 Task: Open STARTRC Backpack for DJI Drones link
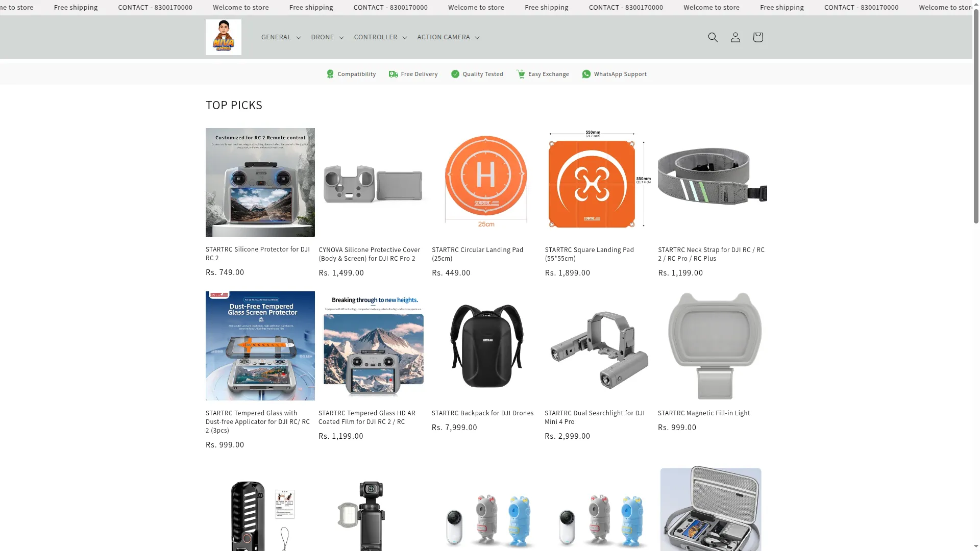[482, 413]
